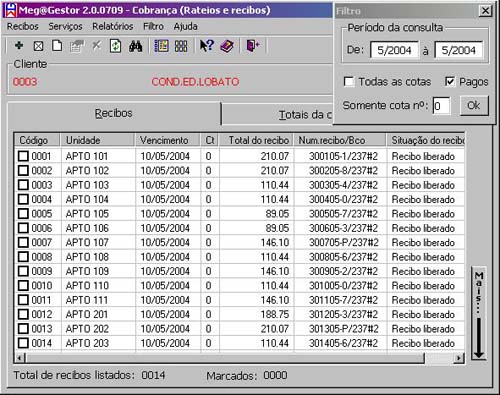The width and height of the screenshot is (500, 395).
Task: Click the Situação do recibo column header
Action: (x=426, y=140)
